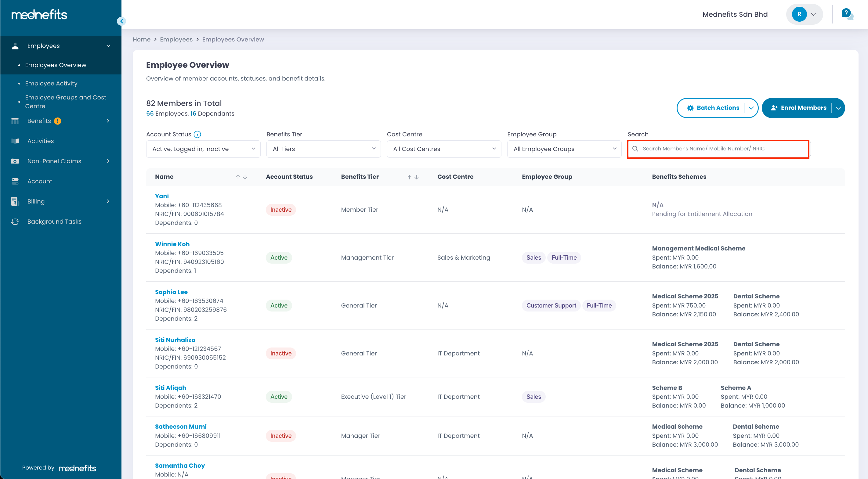Open Winnie Koh's profile link
Image resolution: width=868 pixels, height=479 pixels.
[172, 244]
